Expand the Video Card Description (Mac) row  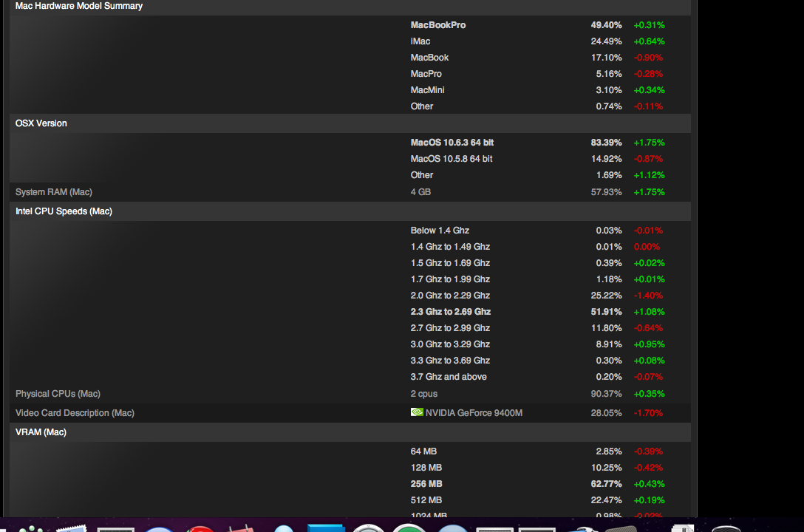coord(350,413)
